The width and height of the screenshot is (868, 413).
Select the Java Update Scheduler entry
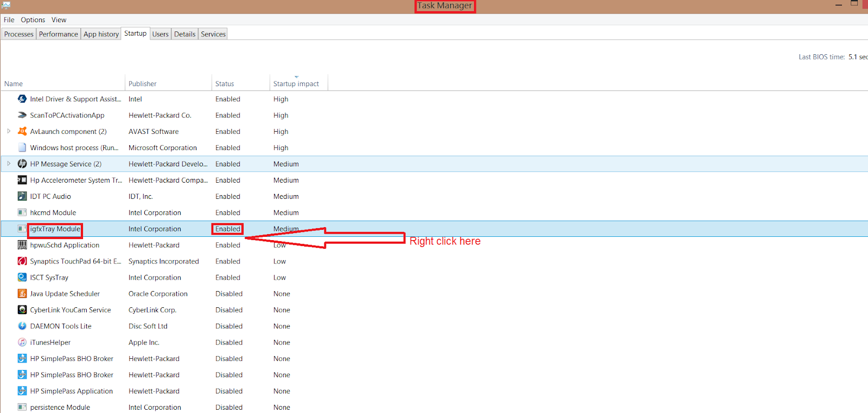[65, 293]
